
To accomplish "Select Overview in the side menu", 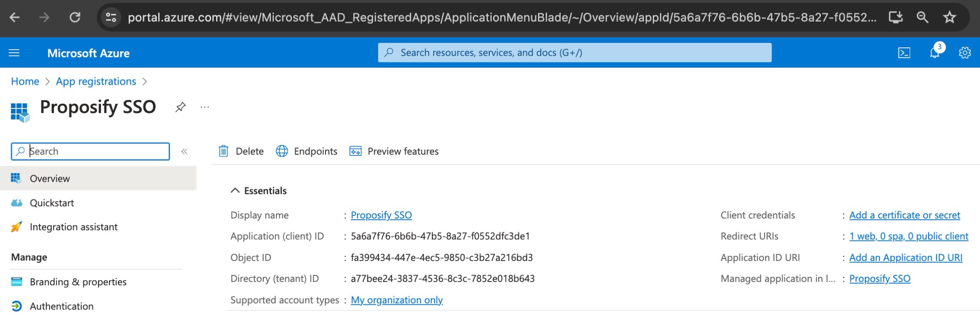I will 98,178.
